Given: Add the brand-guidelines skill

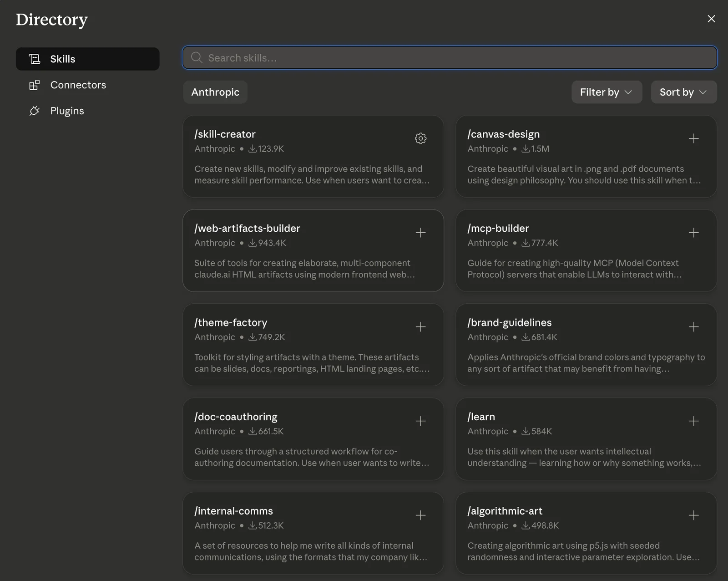Looking at the screenshot, I should (x=693, y=327).
